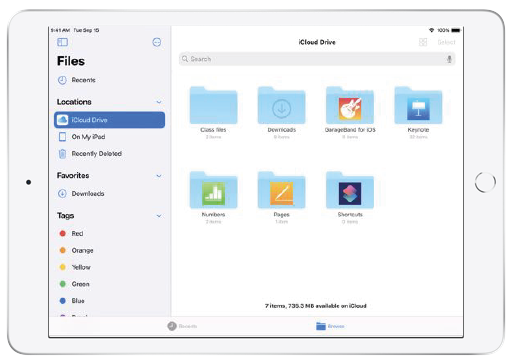The height and width of the screenshot is (363, 512).
Task: Tap the microphone dictation icon
Action: click(x=449, y=59)
